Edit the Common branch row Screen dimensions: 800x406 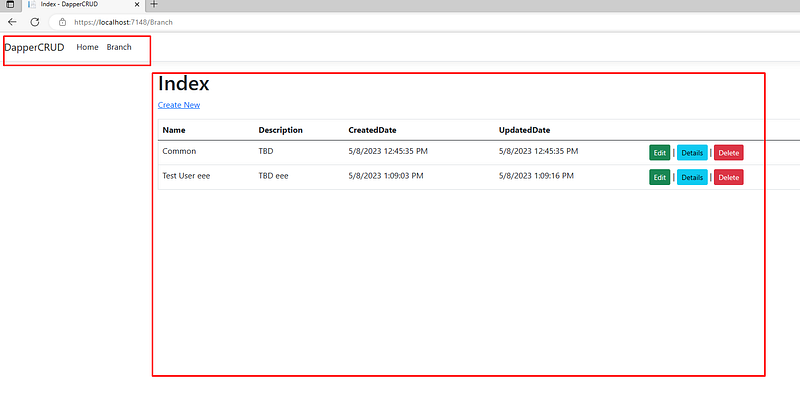pos(660,153)
